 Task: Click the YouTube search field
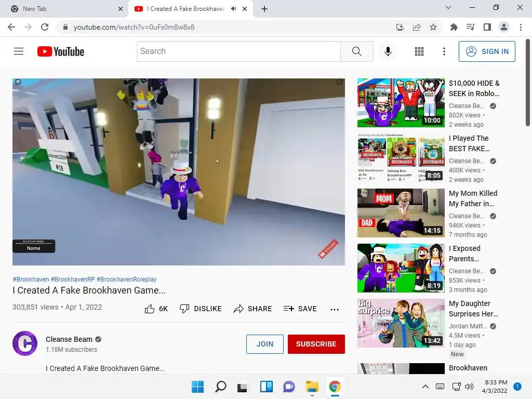tap(238, 51)
